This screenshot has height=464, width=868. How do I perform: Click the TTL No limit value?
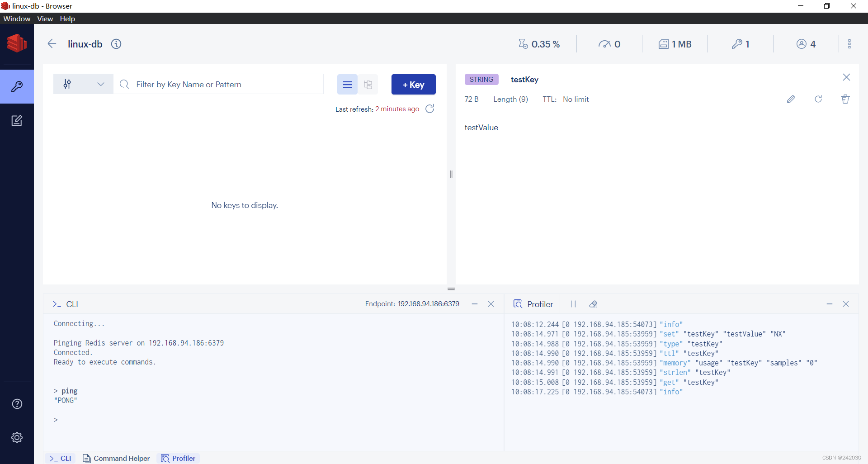[x=576, y=99]
